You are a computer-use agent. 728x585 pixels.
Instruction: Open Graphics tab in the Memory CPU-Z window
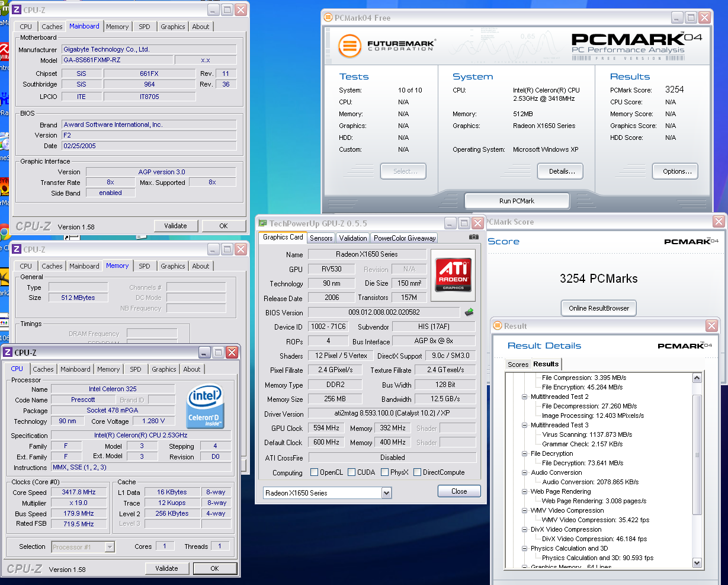click(x=172, y=266)
